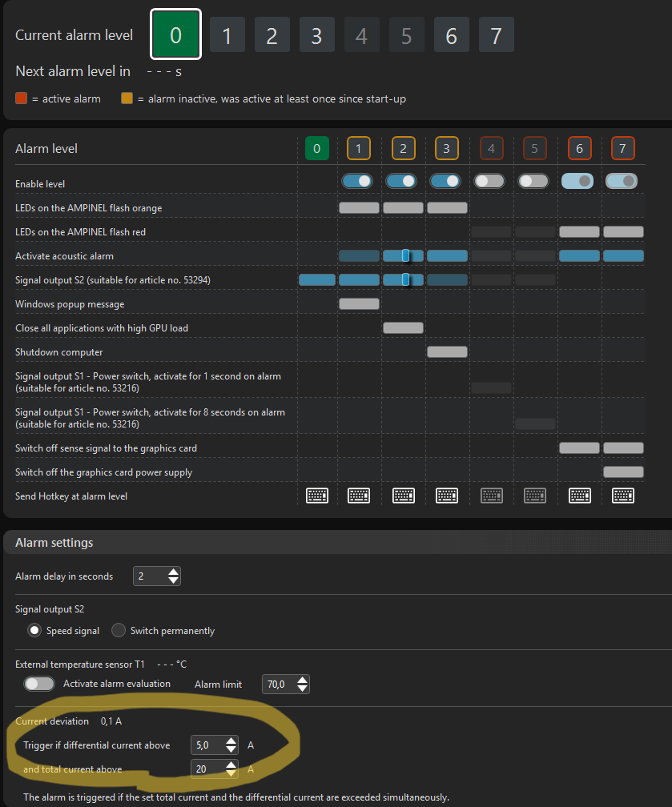This screenshot has width=672, height=807.
Task: Toggle signal output S2 for level 0
Action: (x=316, y=279)
